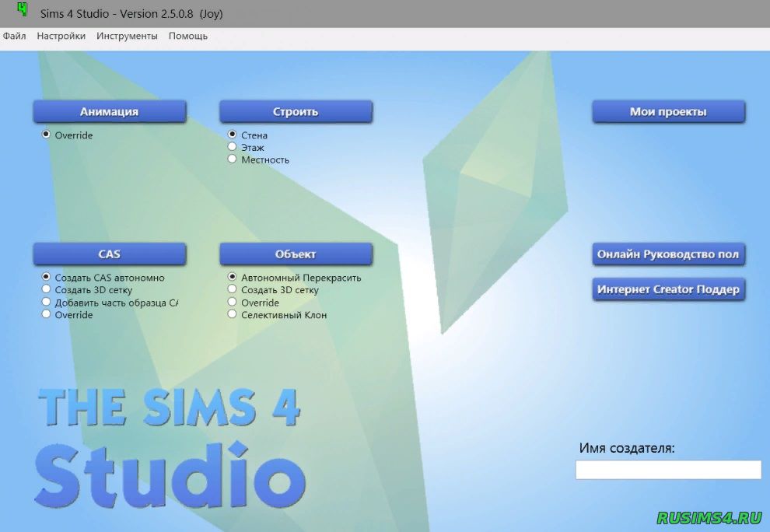770x532 pixels.
Task: Open the Инструменты menu
Action: [126, 36]
